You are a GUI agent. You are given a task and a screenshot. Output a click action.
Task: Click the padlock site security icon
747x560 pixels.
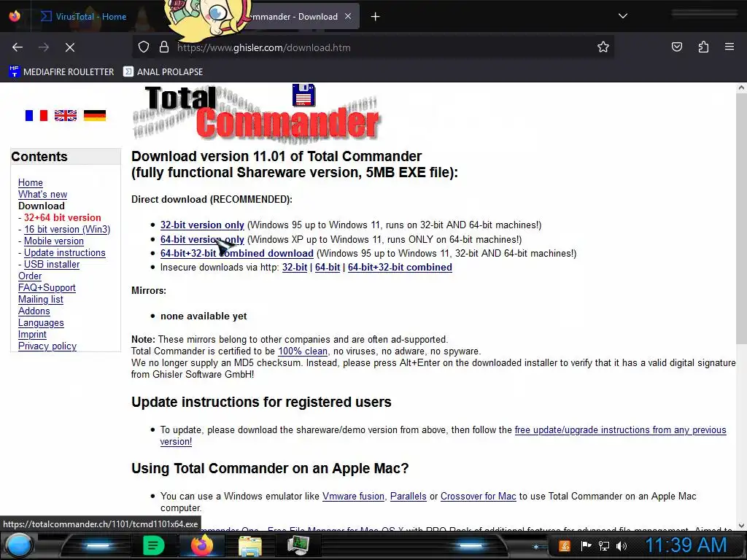tap(164, 47)
